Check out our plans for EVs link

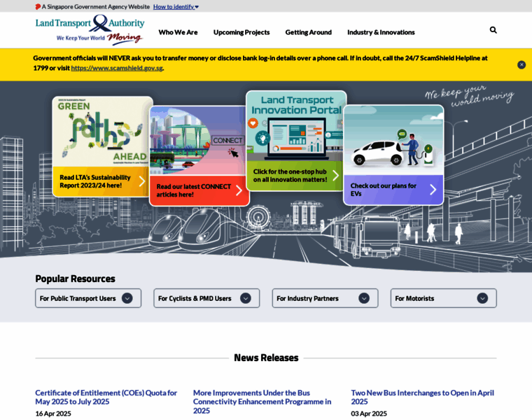coord(384,190)
